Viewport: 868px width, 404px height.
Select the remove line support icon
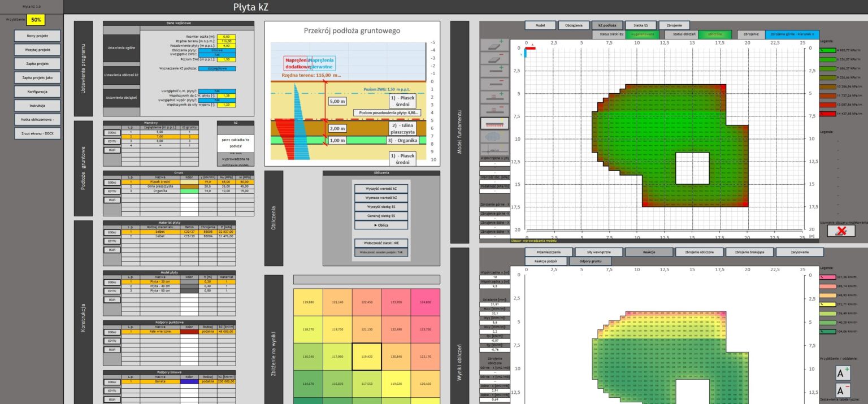pyautogui.click(x=494, y=92)
